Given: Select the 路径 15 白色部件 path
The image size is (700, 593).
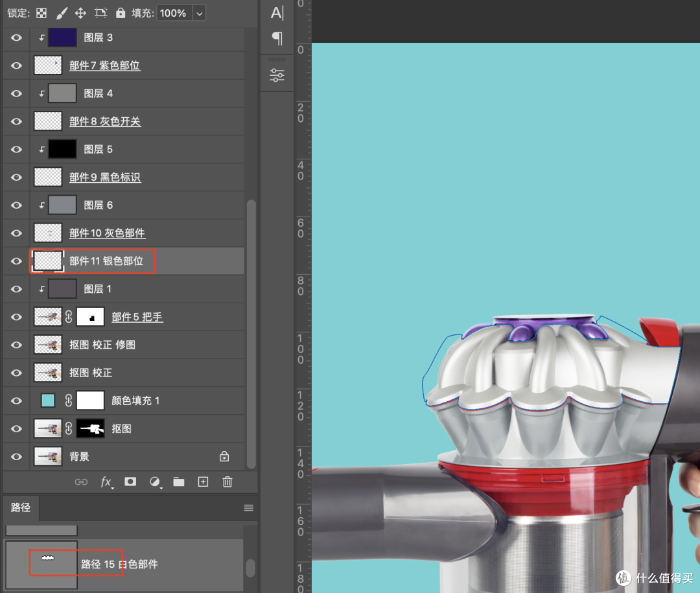Looking at the screenshot, I should click(124, 564).
